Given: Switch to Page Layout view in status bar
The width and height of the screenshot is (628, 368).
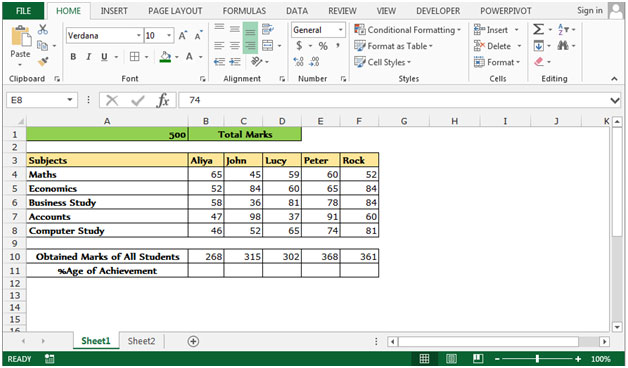Looking at the screenshot, I should click(x=451, y=359).
